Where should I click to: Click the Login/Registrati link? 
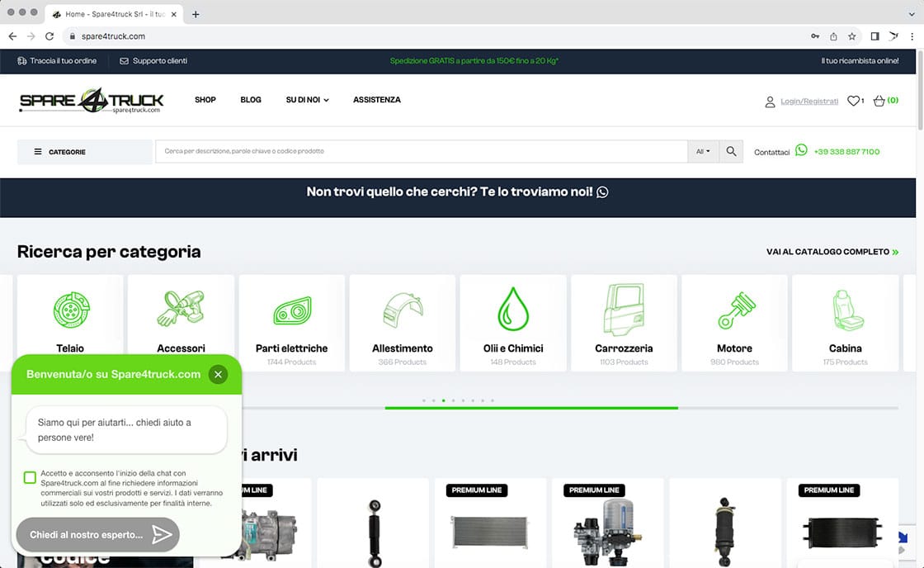(x=809, y=102)
